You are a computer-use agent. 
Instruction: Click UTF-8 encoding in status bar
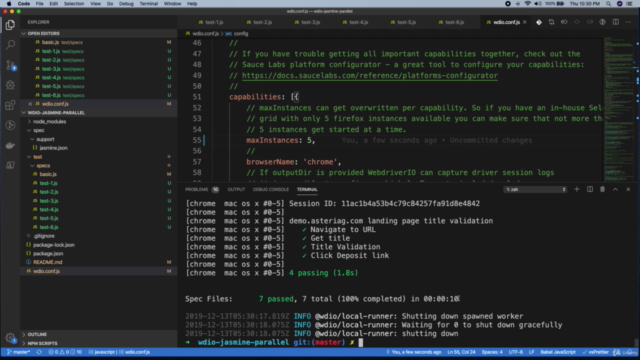(516, 352)
